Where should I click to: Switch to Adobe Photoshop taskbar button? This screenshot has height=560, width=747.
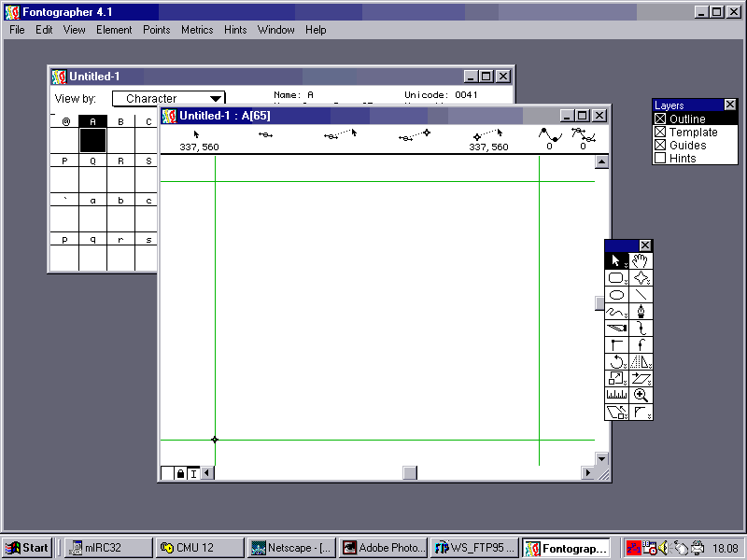pyautogui.click(x=383, y=548)
